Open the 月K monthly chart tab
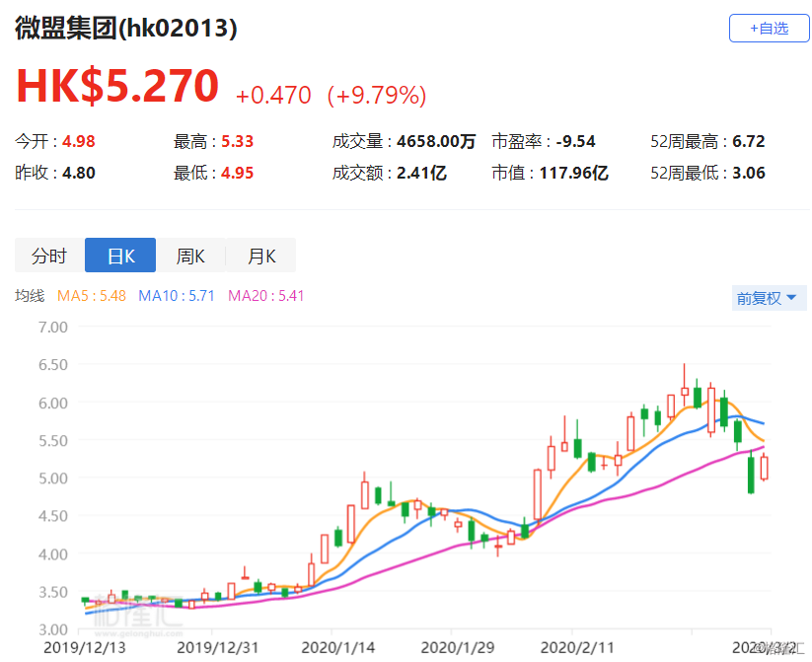Image resolution: width=812 pixels, height=662 pixels. [260, 256]
